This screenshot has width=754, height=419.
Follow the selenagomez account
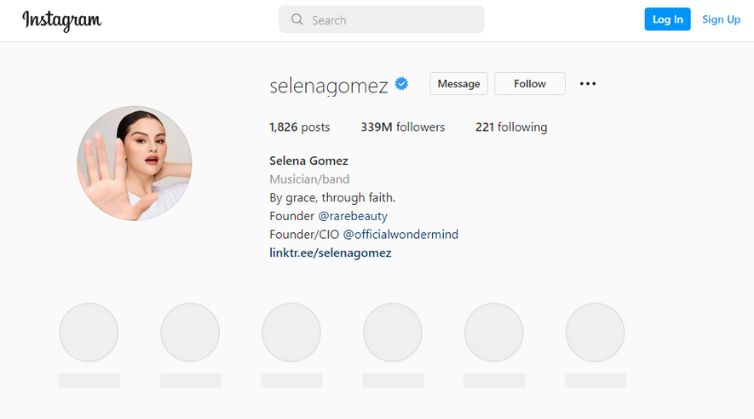(x=530, y=84)
